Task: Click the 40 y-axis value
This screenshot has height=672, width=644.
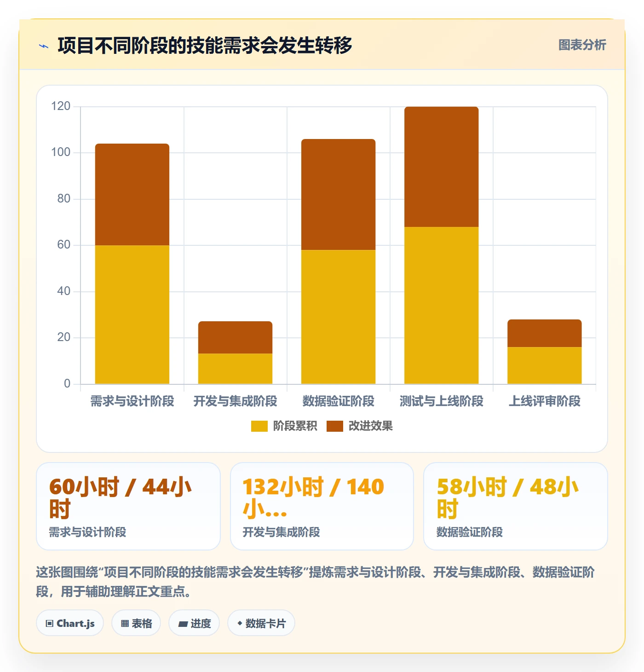Action: (x=63, y=291)
